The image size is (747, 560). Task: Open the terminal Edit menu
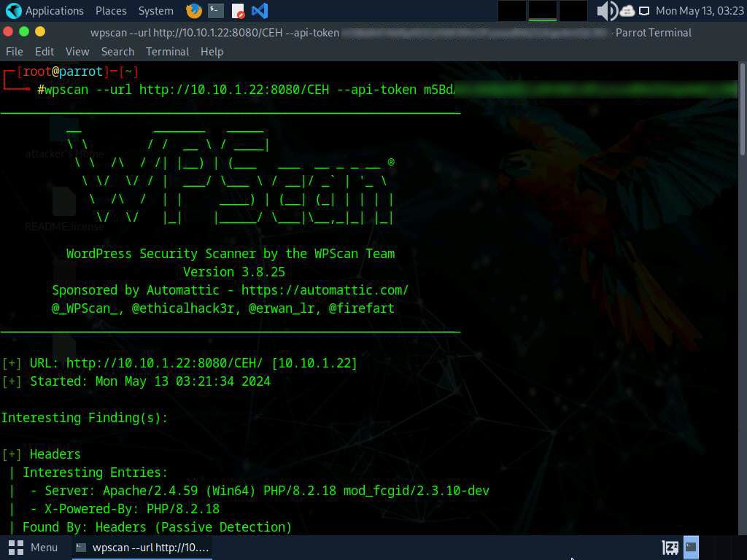coord(44,52)
